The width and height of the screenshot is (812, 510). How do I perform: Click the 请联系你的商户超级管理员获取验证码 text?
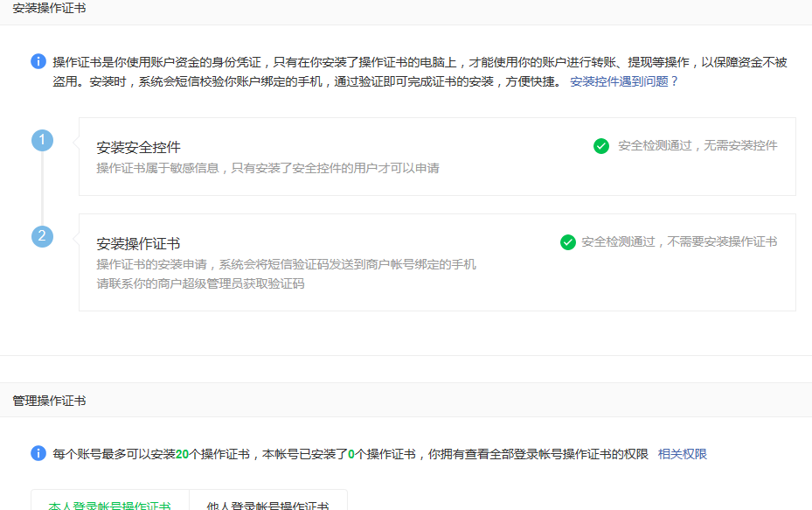(200, 283)
